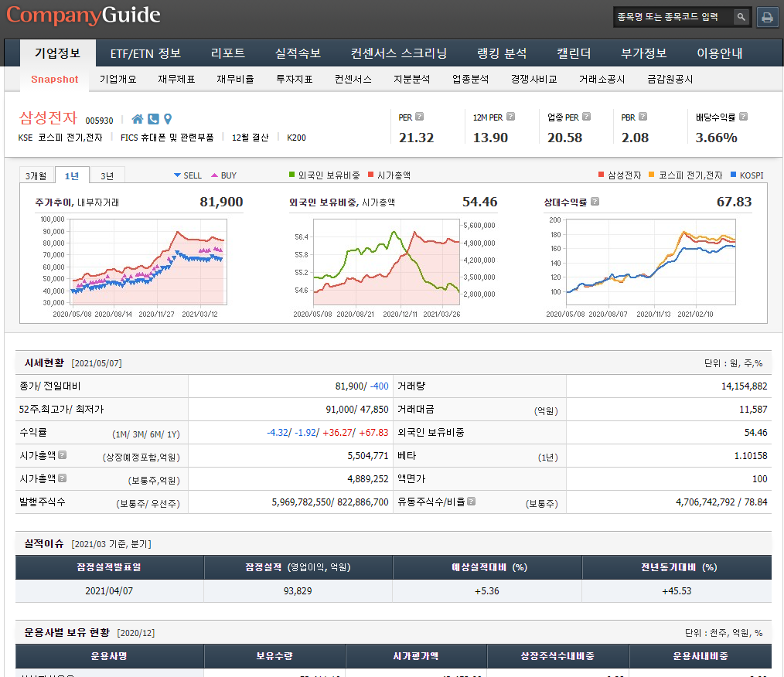
Task: Click help icon next to 12M PER
Action: coord(510,117)
